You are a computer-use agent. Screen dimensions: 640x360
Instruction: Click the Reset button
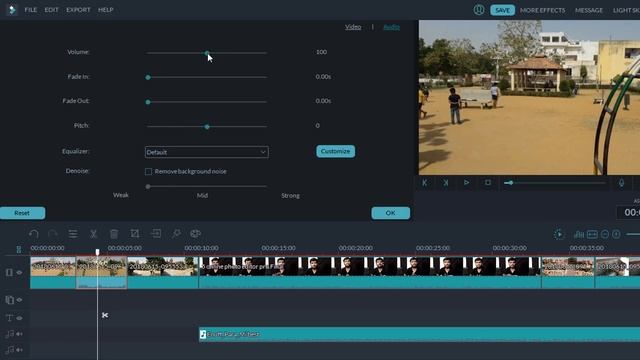22,213
